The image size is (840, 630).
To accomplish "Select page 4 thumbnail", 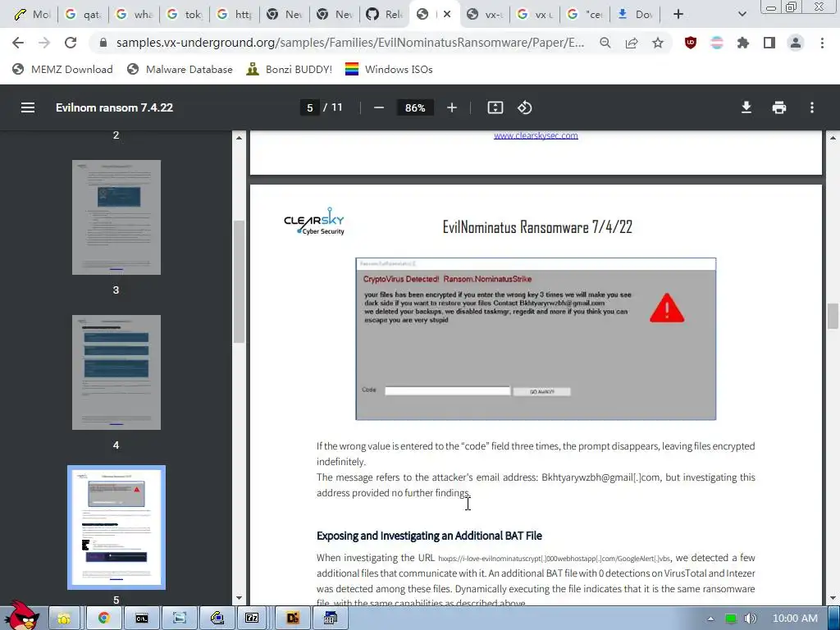I will tap(116, 372).
